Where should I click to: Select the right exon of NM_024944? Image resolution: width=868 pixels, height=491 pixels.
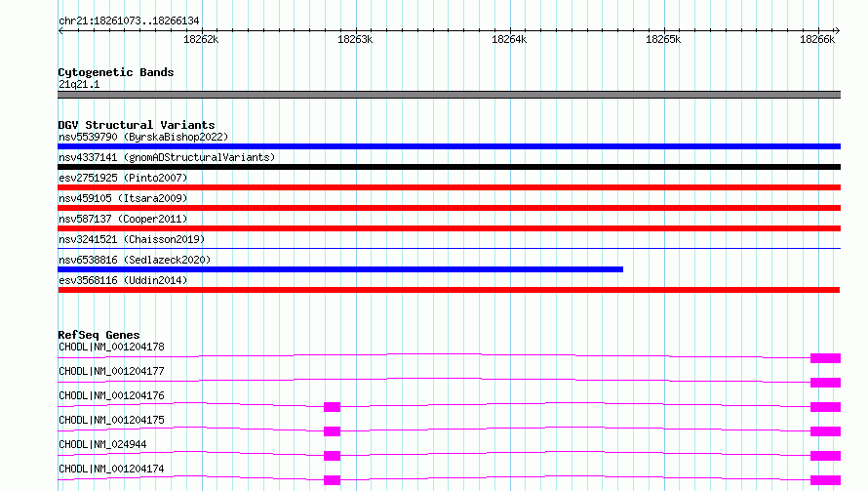pyautogui.click(x=825, y=456)
